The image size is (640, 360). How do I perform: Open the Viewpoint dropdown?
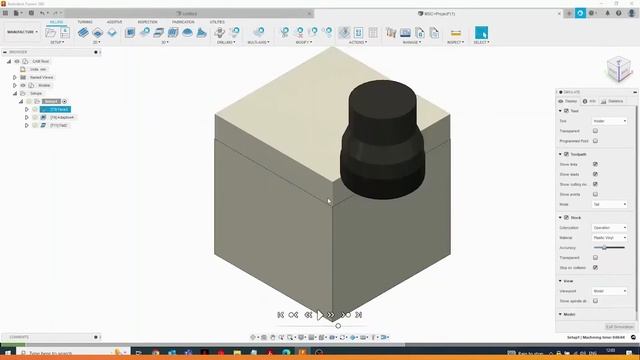click(609, 291)
